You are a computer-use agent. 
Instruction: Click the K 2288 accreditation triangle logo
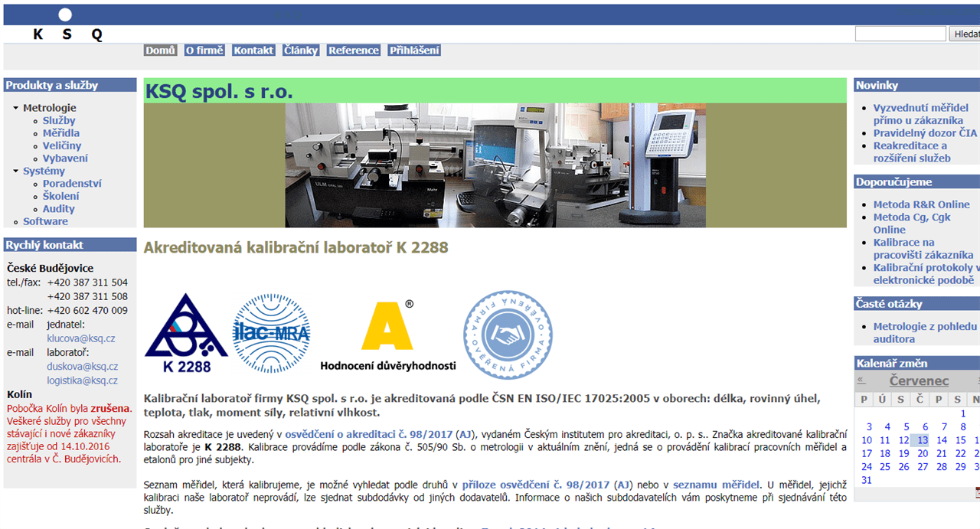pos(186,333)
